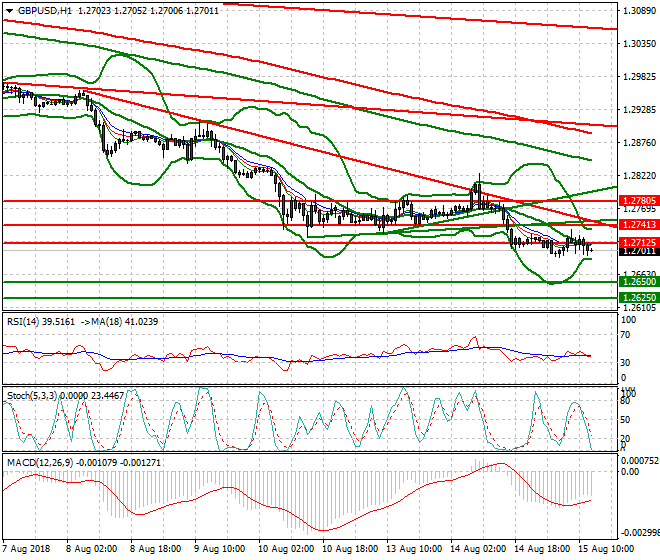Open the GBPUSD,H1 chart menu triangle

point(9,11)
